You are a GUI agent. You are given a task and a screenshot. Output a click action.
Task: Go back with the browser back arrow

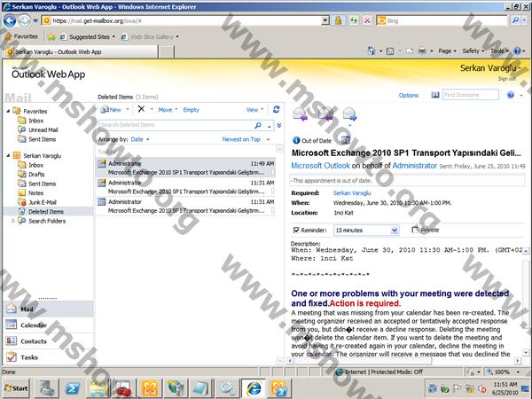tap(10, 20)
